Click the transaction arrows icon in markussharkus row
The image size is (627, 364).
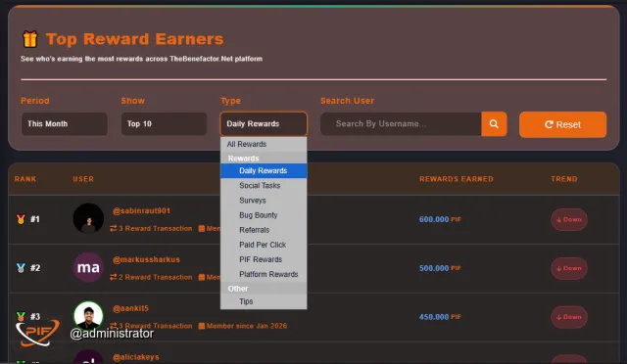point(114,277)
